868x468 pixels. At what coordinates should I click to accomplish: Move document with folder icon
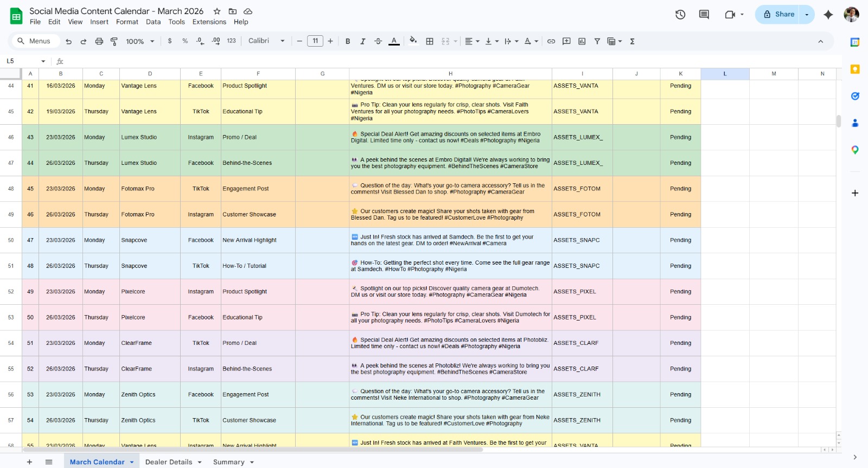coord(232,11)
